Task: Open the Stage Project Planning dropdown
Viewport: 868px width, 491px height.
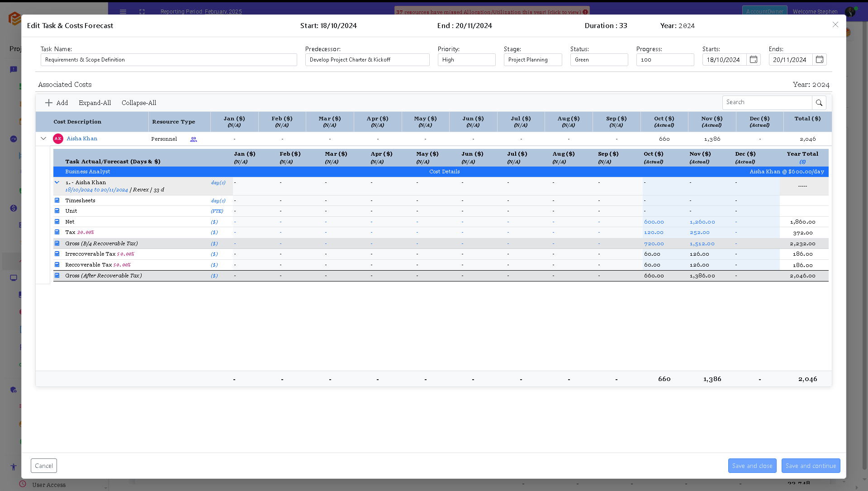Action: click(x=533, y=60)
